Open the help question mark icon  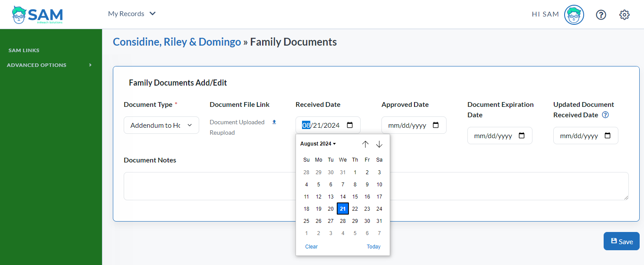click(x=601, y=15)
